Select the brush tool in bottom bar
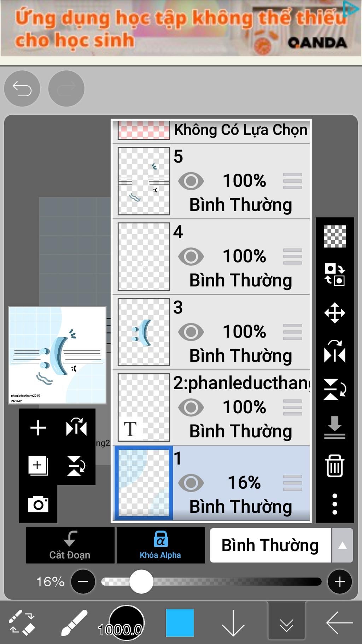The width and height of the screenshot is (362, 644). coord(74,623)
